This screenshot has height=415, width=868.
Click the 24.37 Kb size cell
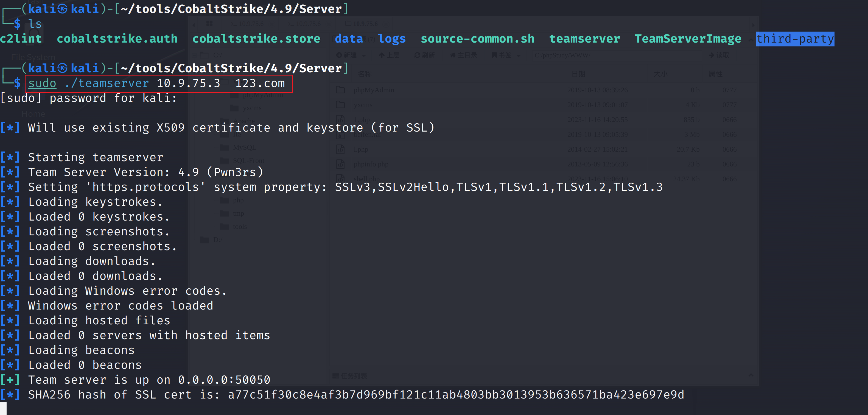(x=686, y=179)
